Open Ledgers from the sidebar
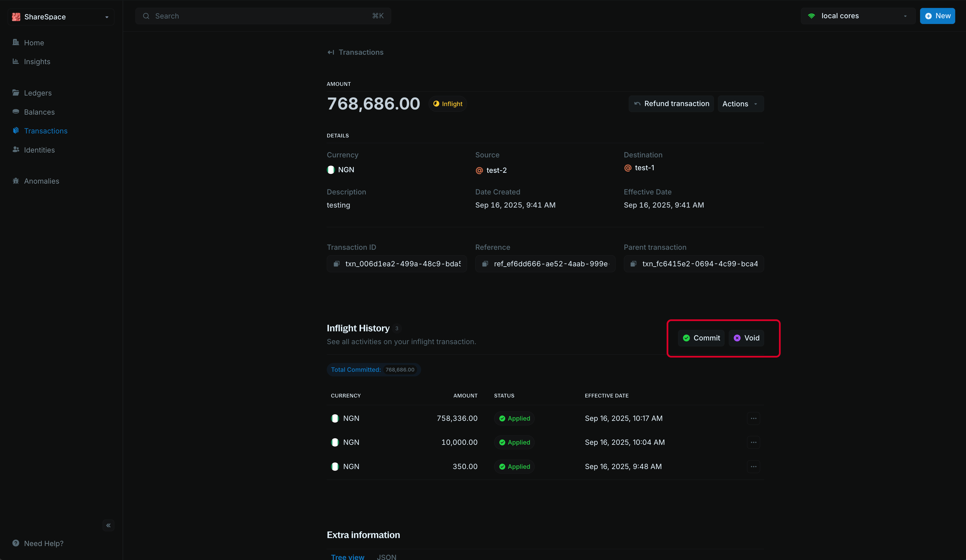966x560 pixels. coord(38,93)
